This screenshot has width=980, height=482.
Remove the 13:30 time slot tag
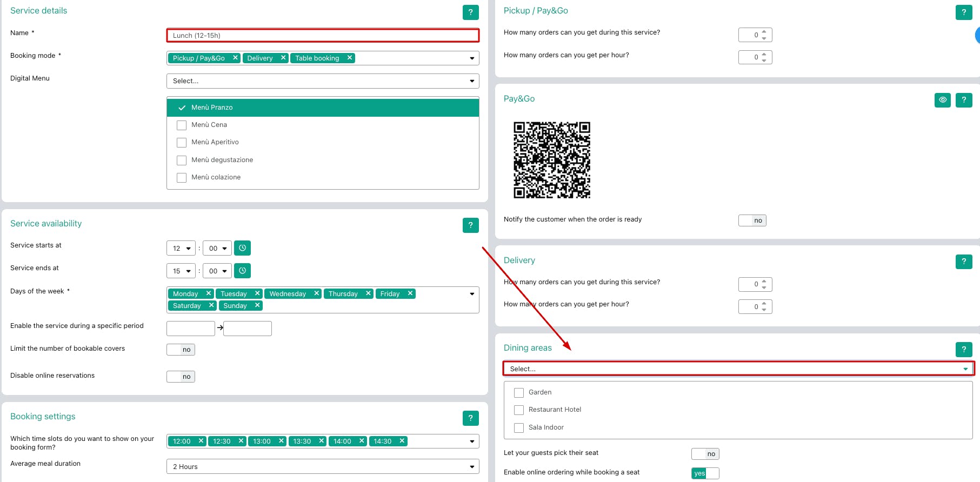point(322,441)
